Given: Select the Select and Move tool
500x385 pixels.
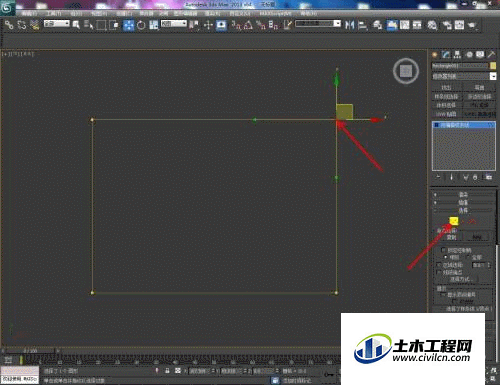Looking at the screenshot, I should [x=128, y=25].
